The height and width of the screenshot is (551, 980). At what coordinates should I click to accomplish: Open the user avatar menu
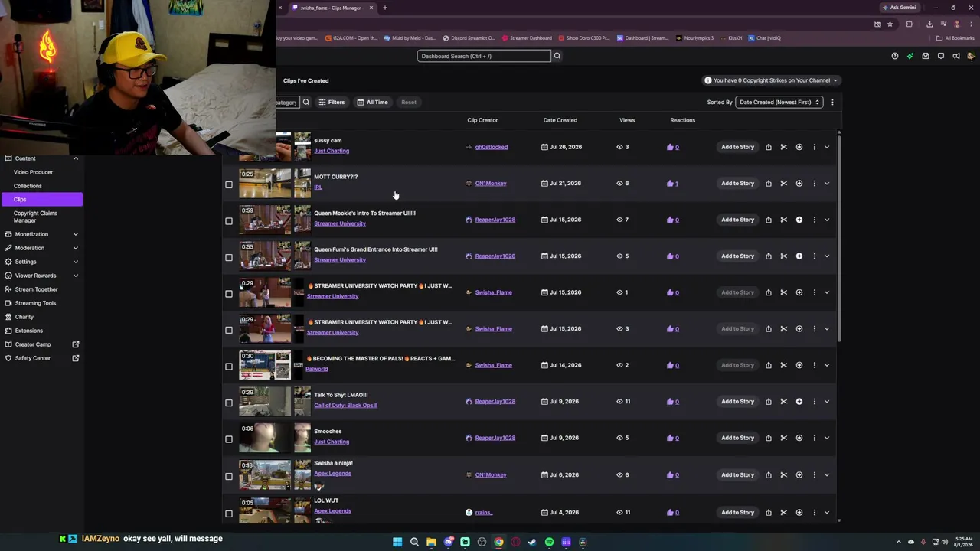tap(972, 56)
